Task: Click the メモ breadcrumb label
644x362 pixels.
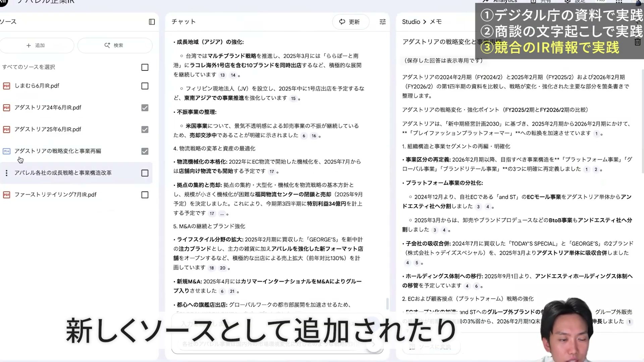Action: 436,22
